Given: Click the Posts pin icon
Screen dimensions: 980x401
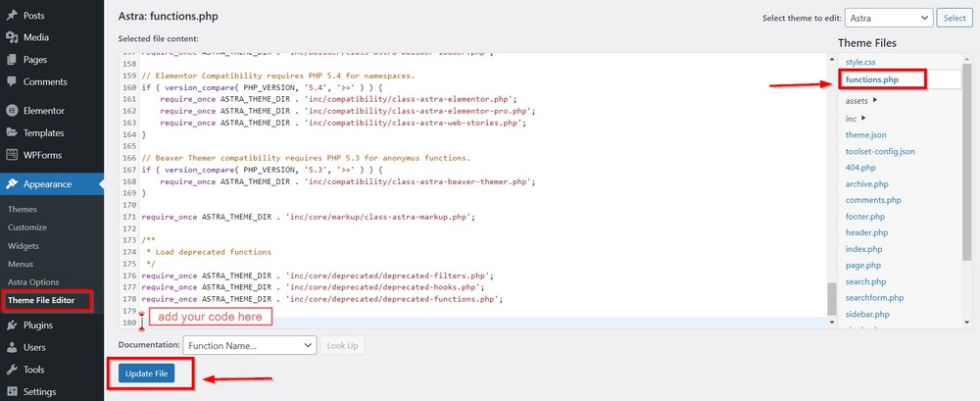Looking at the screenshot, I should click(x=11, y=15).
